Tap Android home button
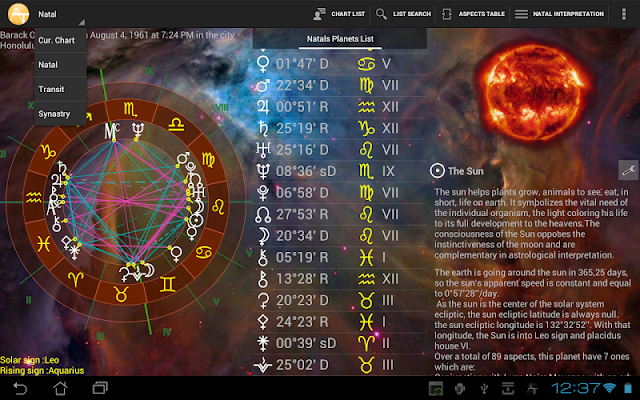The image size is (640, 400). [x=60, y=388]
